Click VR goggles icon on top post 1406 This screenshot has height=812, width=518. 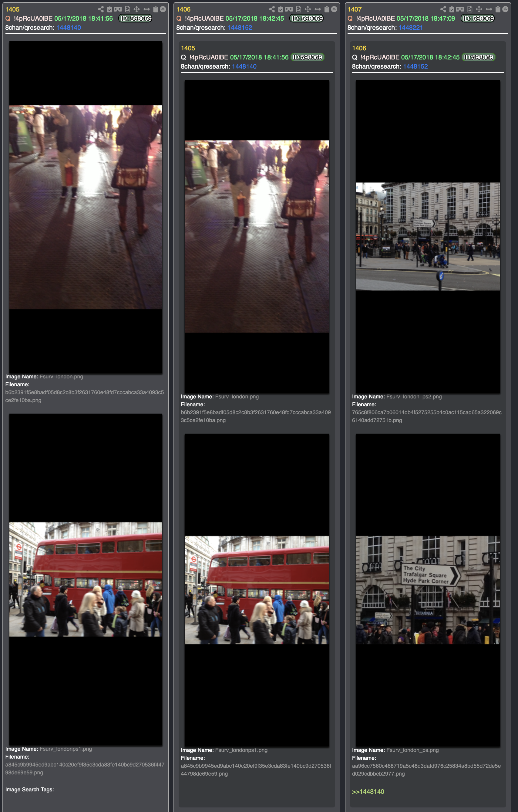click(289, 9)
